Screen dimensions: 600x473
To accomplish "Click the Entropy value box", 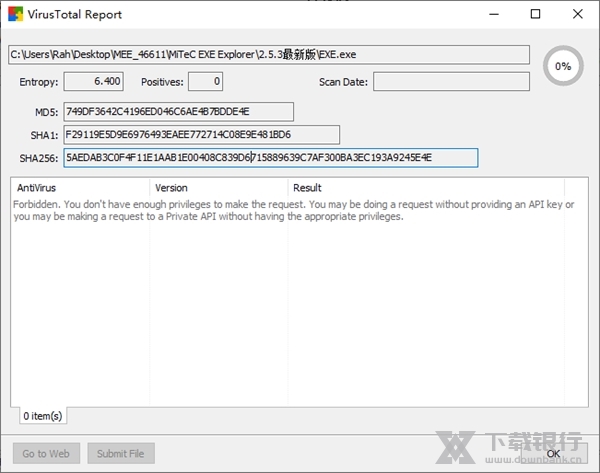I will point(93,81).
